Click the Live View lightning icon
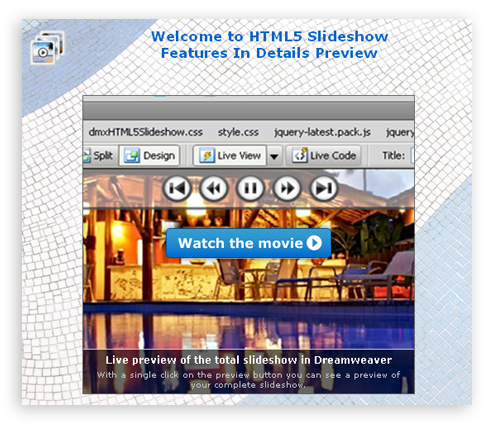This screenshot has height=425, width=495. (207, 156)
